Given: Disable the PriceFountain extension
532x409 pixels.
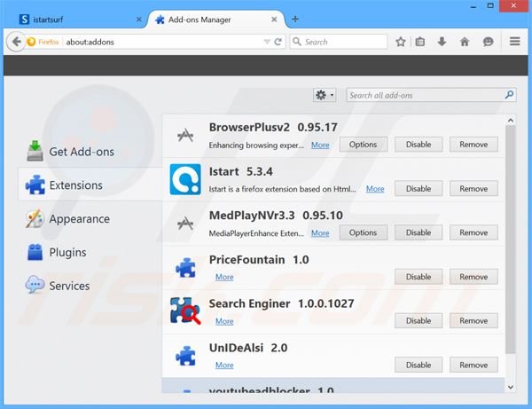Looking at the screenshot, I should click(419, 277).
